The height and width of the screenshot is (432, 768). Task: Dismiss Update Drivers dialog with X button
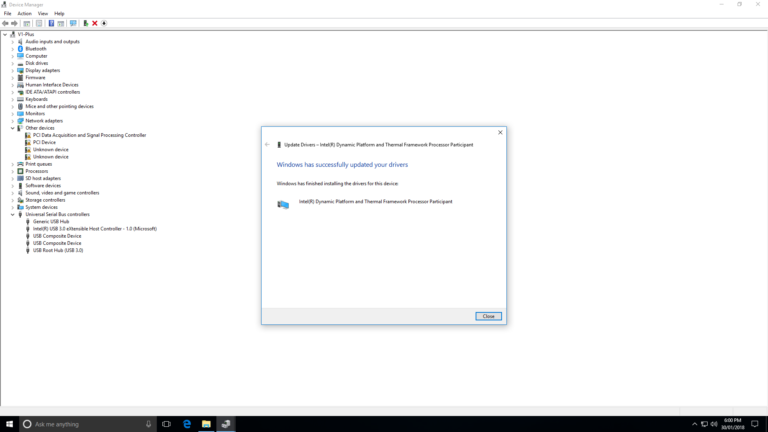500,132
